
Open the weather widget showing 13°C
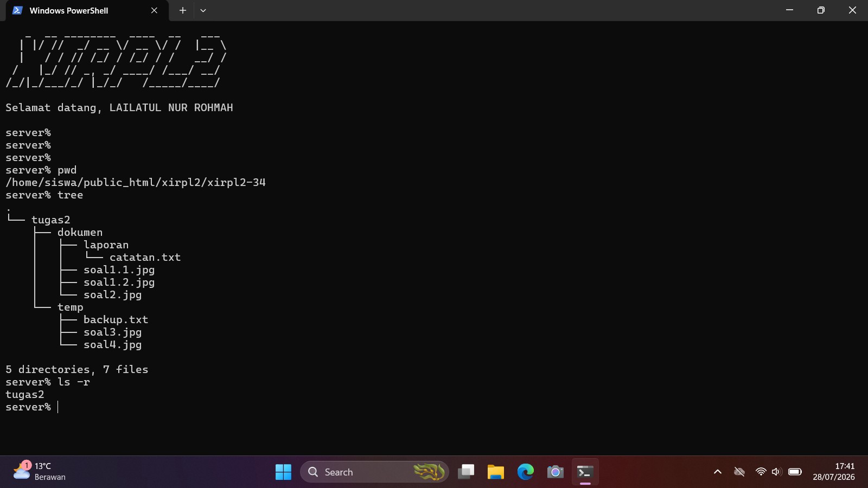[x=39, y=472]
